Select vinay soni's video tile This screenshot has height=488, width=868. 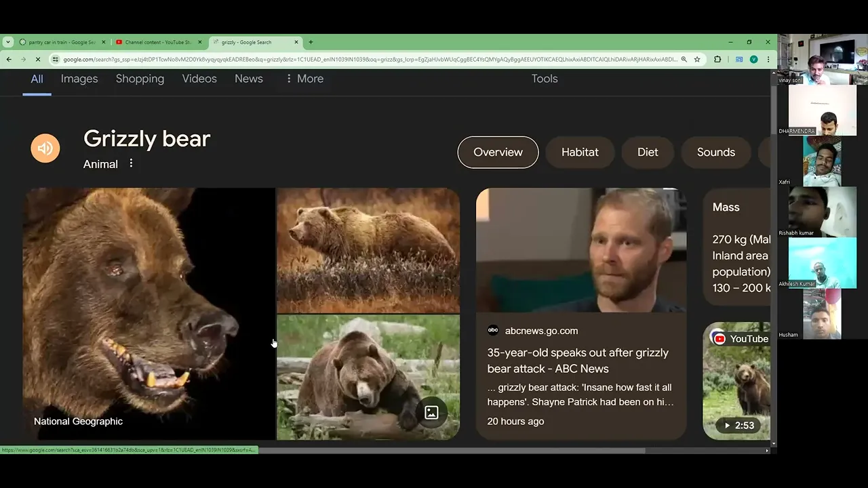pyautogui.click(x=823, y=59)
